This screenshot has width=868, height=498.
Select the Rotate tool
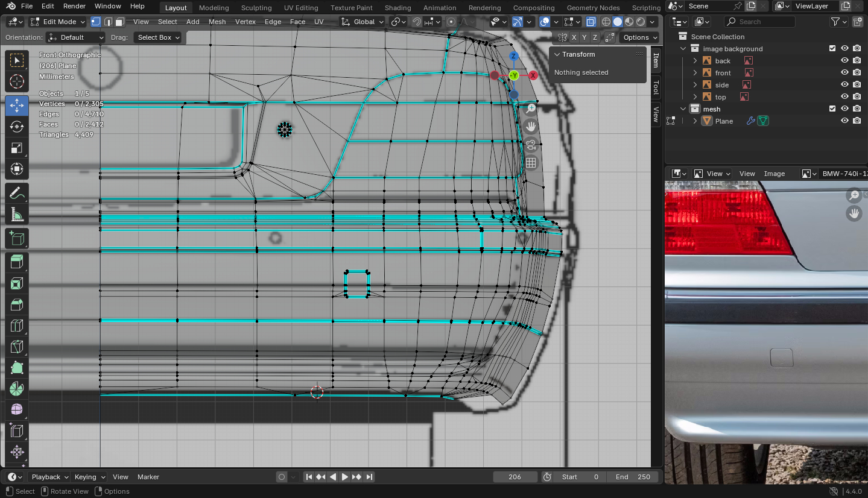coord(16,127)
